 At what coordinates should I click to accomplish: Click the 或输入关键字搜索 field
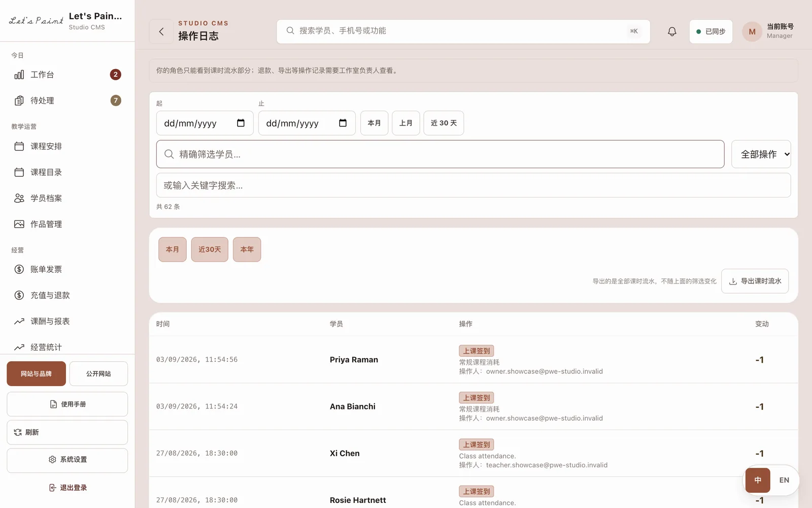[473, 185]
